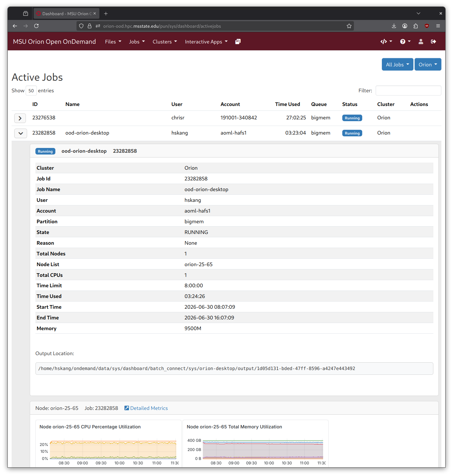
Task: Sort table by Queue column
Action: (x=319, y=104)
